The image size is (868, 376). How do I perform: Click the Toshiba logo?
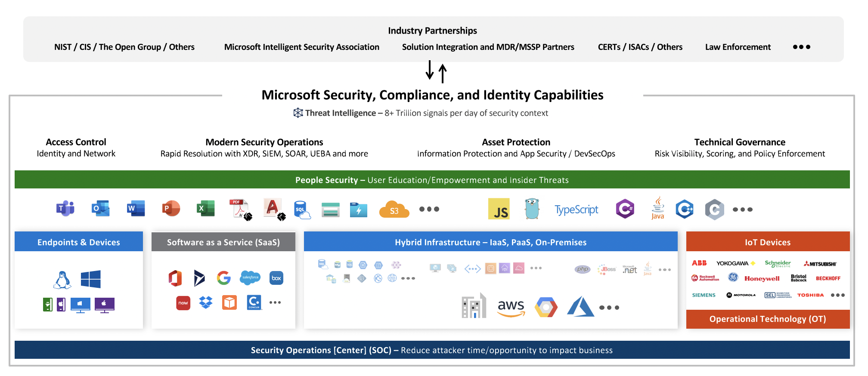click(810, 295)
